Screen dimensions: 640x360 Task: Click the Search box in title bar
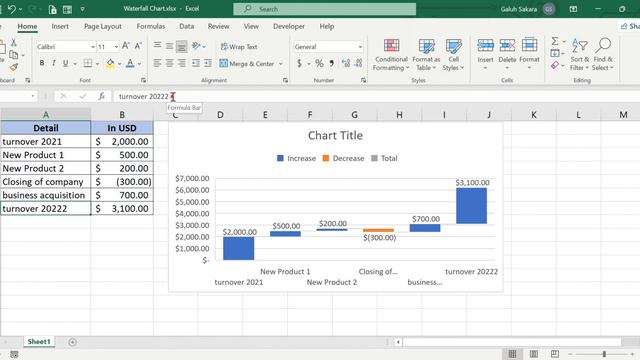click(324, 9)
